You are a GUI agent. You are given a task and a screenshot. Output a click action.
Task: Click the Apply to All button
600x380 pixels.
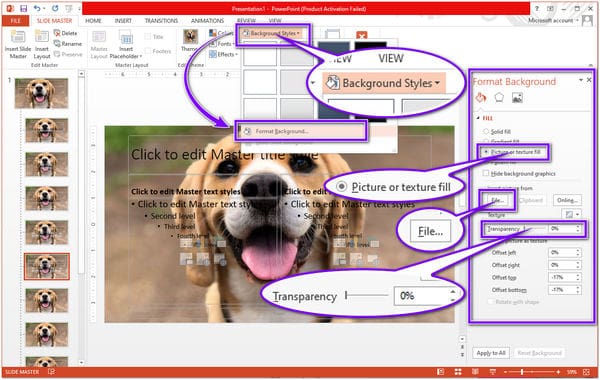[x=491, y=353]
